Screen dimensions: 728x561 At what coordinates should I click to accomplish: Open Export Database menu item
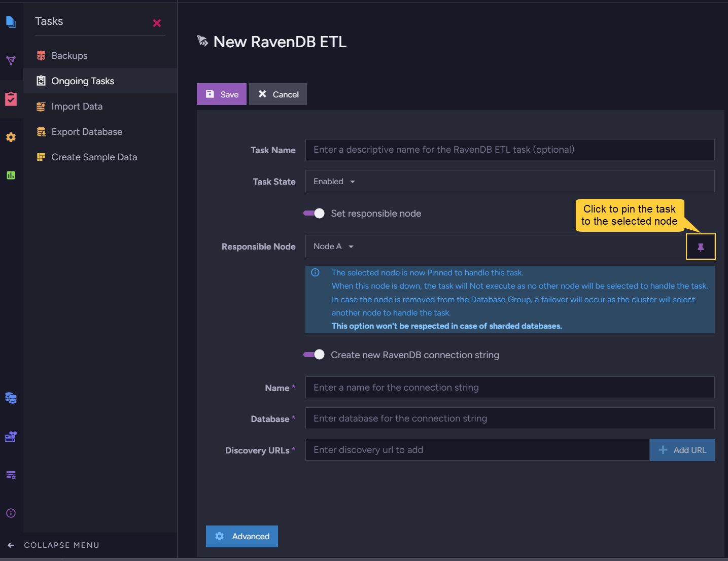[100, 132]
